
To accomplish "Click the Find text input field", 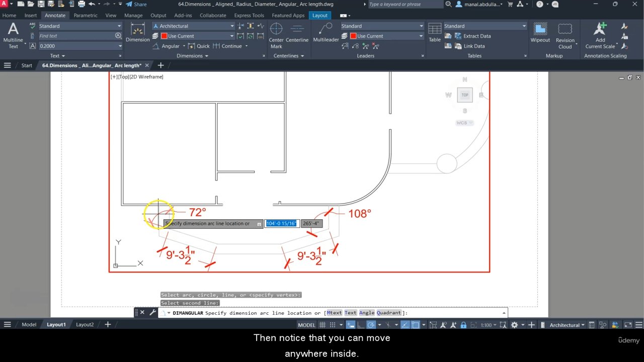I will [x=76, y=36].
